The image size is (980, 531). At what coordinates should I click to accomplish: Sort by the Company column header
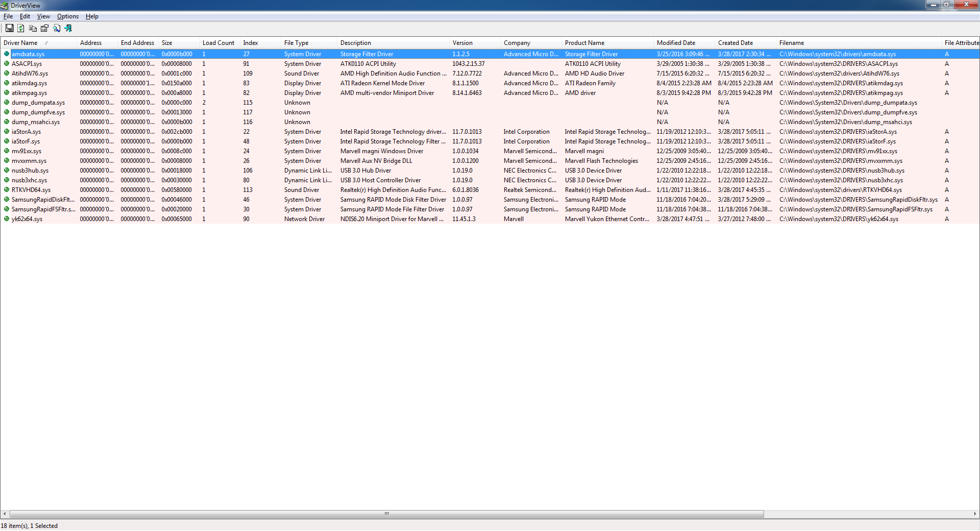click(x=531, y=43)
